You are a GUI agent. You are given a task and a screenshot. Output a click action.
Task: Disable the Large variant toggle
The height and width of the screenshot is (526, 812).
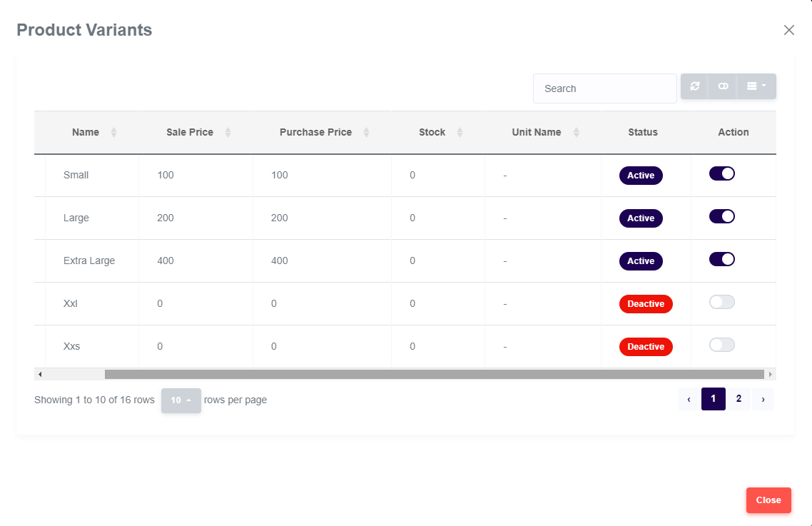[x=721, y=216]
